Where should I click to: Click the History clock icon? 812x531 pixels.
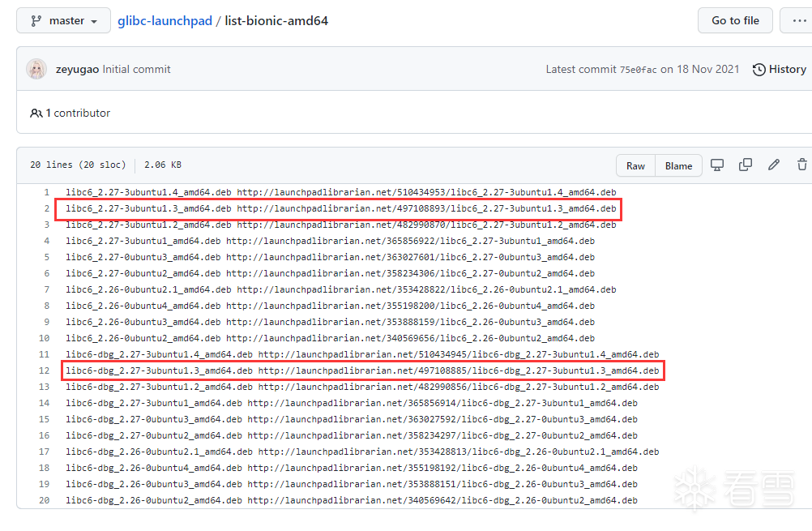tap(759, 70)
